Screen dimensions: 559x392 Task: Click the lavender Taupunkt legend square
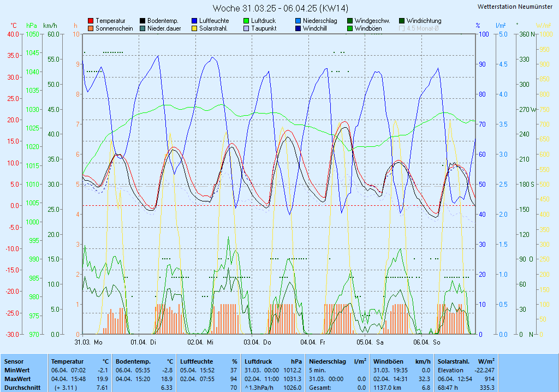[x=246, y=28]
